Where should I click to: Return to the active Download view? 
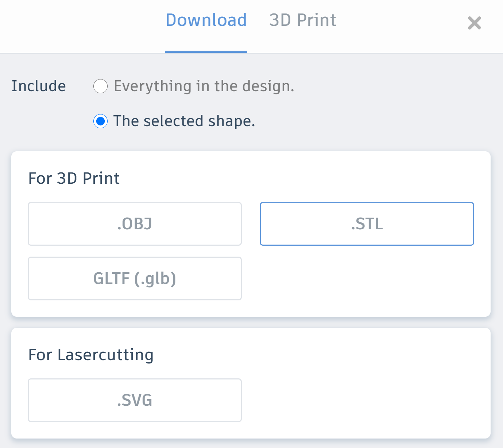206,20
